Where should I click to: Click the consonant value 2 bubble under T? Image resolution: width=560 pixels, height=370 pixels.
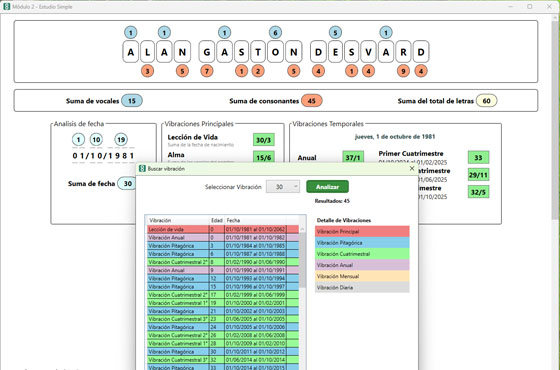(x=258, y=71)
